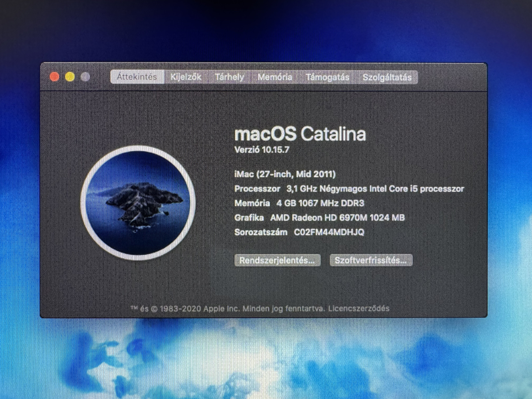Open the Szolgáltatás tab

tap(387, 77)
